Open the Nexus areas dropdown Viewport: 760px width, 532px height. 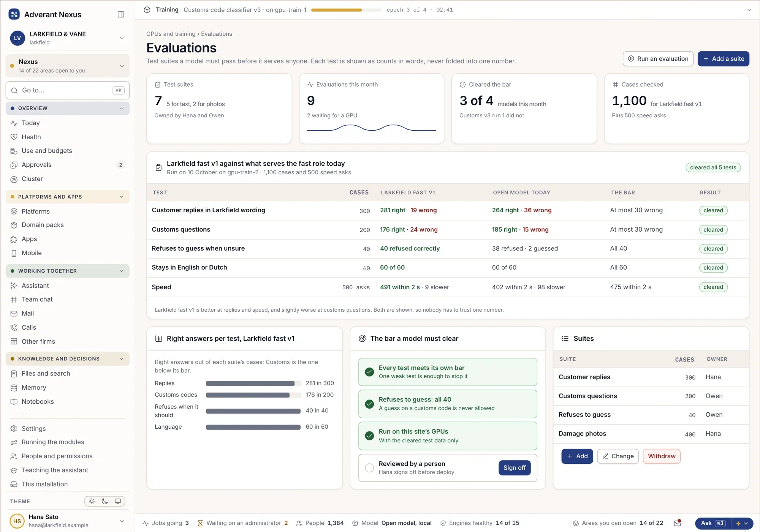click(x=68, y=66)
